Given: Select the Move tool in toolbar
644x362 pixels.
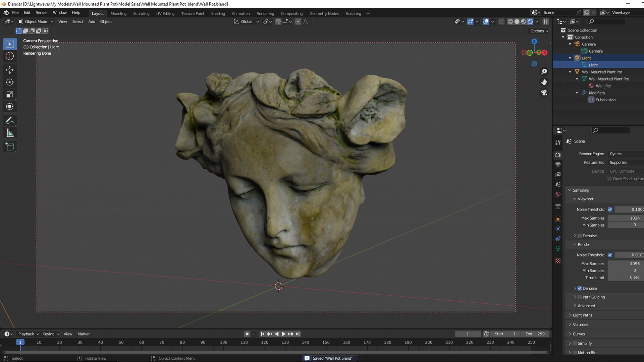Looking at the screenshot, I should 10,70.
